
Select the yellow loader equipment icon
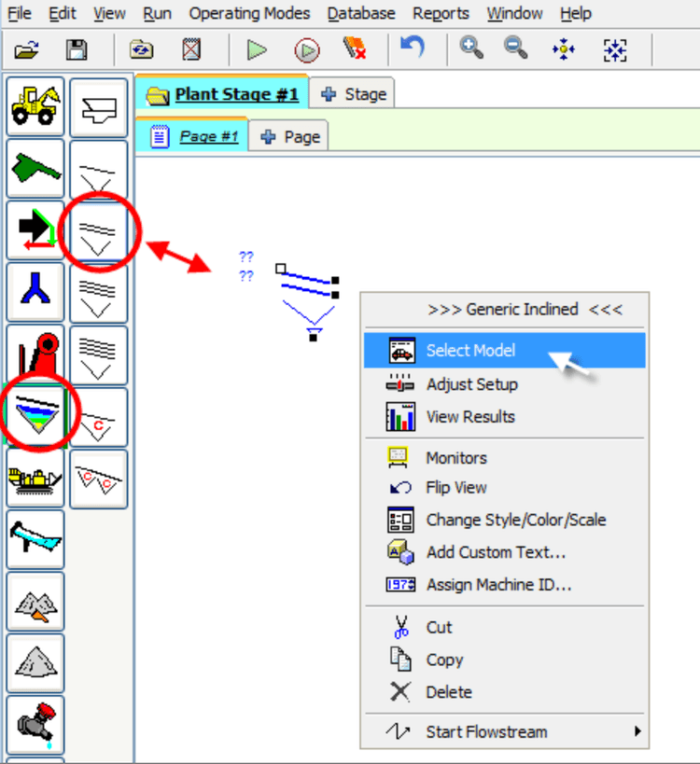click(x=35, y=106)
